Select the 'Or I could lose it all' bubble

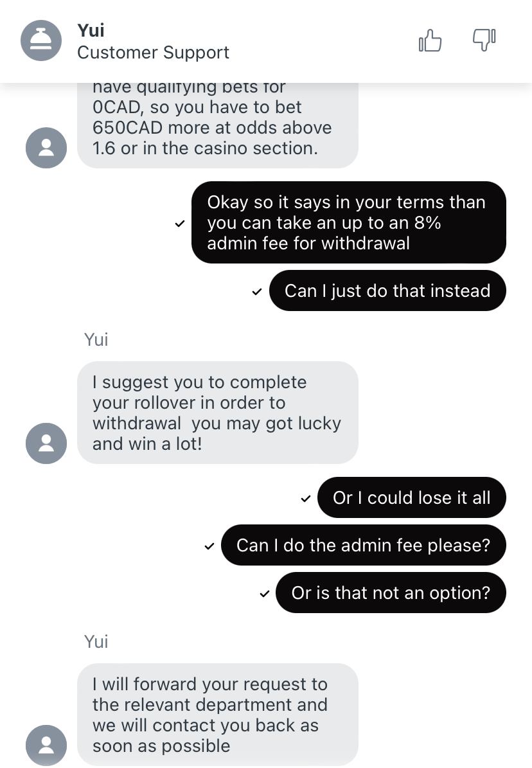(x=411, y=498)
